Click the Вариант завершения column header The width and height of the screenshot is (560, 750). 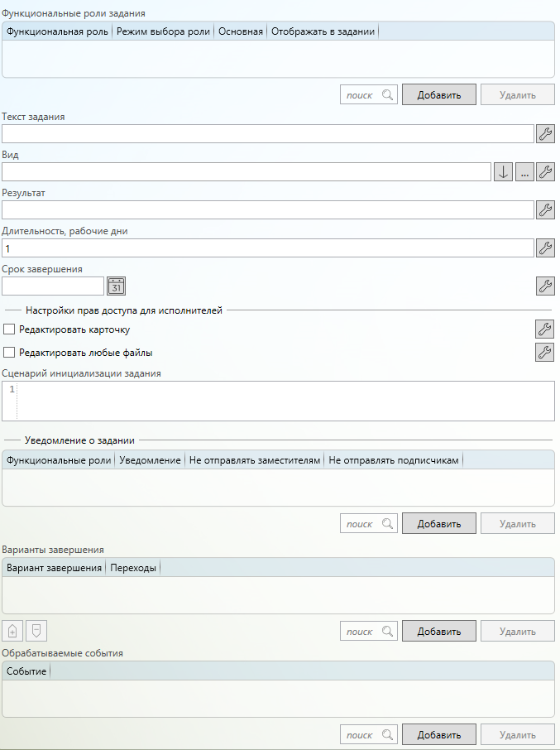pos(54,568)
